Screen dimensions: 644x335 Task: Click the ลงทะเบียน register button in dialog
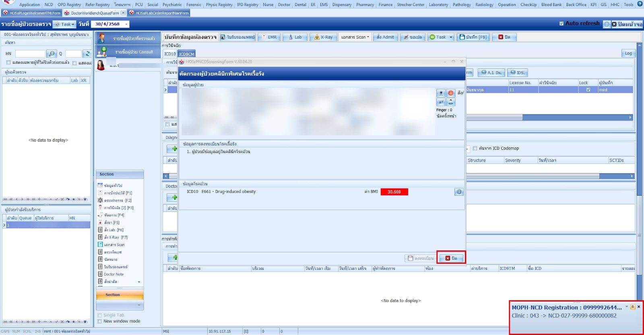[421, 258]
